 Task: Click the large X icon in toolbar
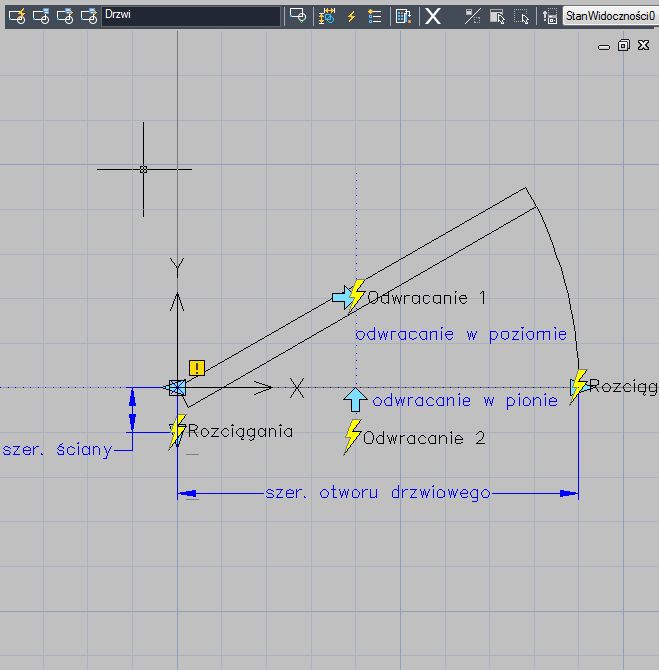432,17
